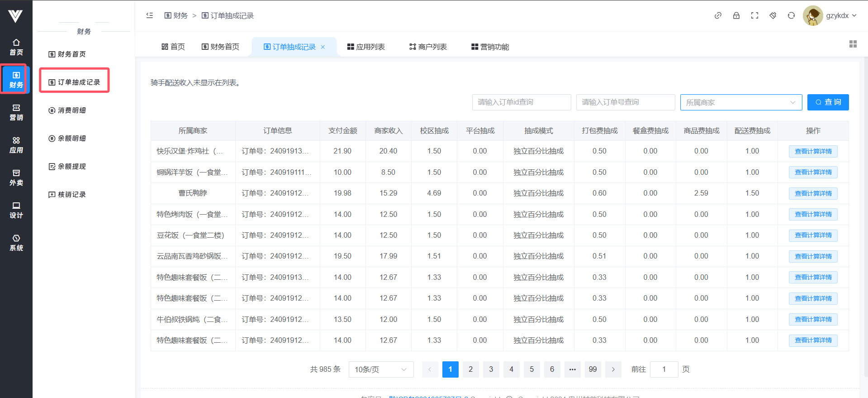Image resolution: width=868 pixels, height=398 pixels.
Task: Click the 查询 search button
Action: pos(828,102)
